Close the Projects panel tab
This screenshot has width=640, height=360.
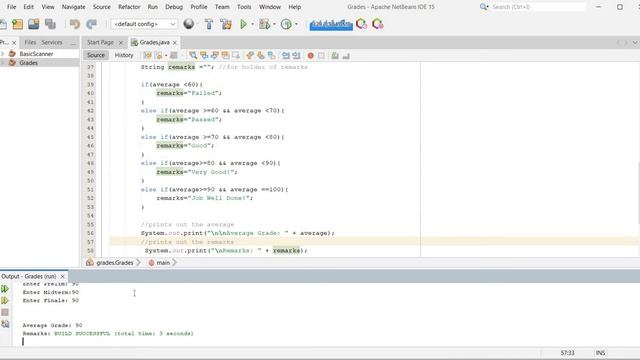pyautogui.click(x=14, y=43)
